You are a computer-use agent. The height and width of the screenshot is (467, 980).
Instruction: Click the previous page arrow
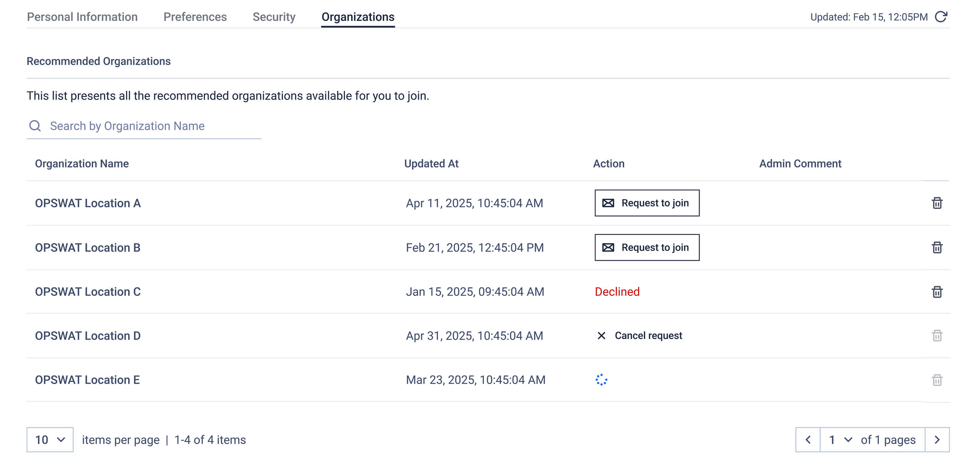coord(808,440)
